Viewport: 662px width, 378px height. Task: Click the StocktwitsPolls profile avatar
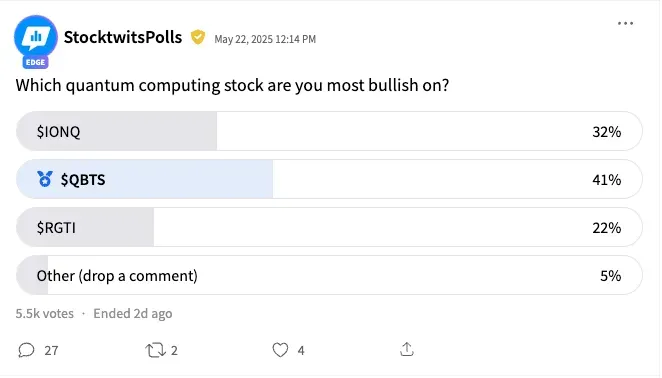click(36, 37)
